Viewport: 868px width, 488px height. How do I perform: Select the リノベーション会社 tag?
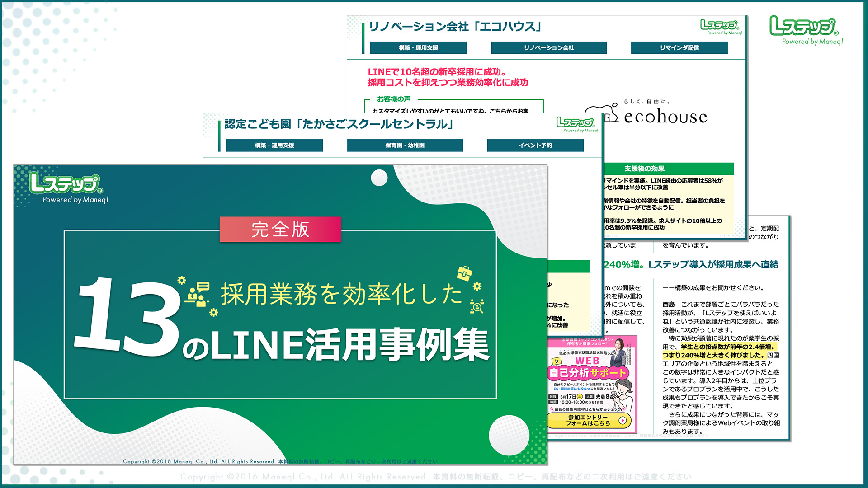(x=549, y=47)
